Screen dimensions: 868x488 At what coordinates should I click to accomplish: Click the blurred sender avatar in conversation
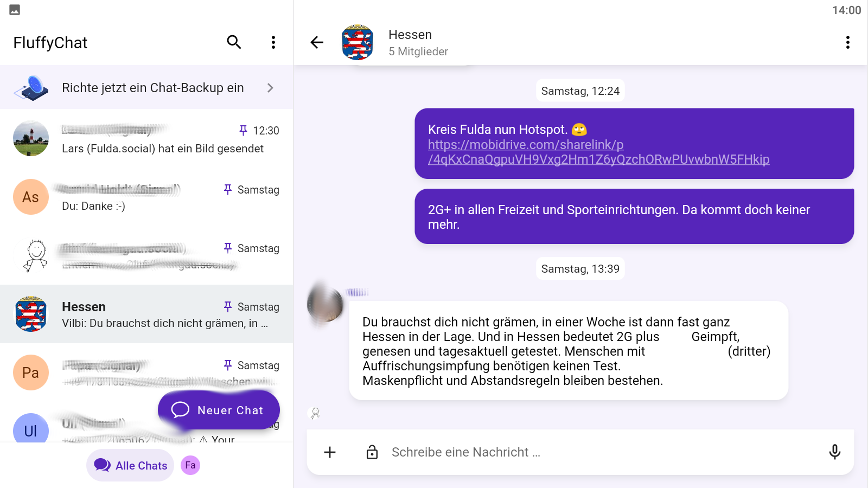(x=325, y=304)
